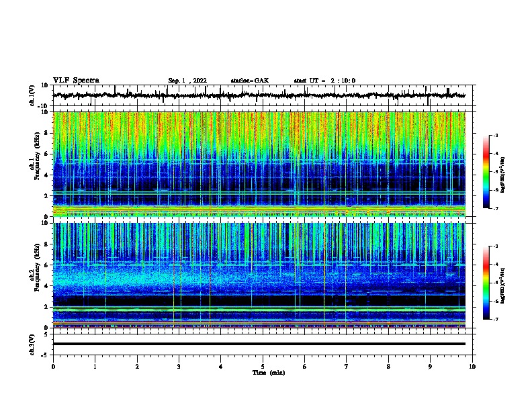Click the "6" kHz tick of ch.1 spectrogram
The image size is (532, 411).
click(47, 154)
